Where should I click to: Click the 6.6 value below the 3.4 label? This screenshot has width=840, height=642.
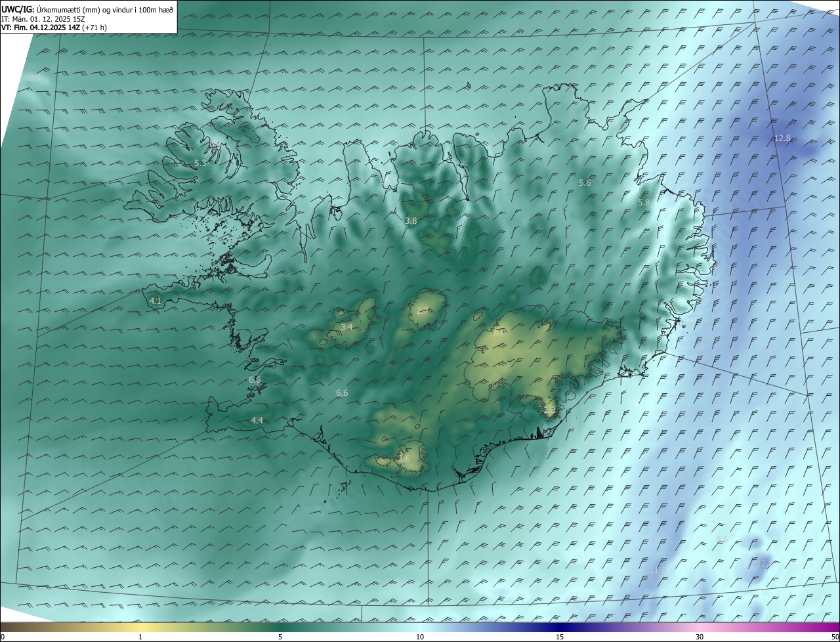[x=342, y=393]
